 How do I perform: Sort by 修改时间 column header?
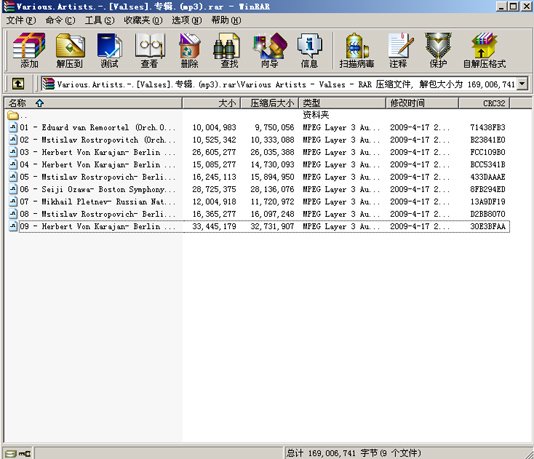(422, 103)
